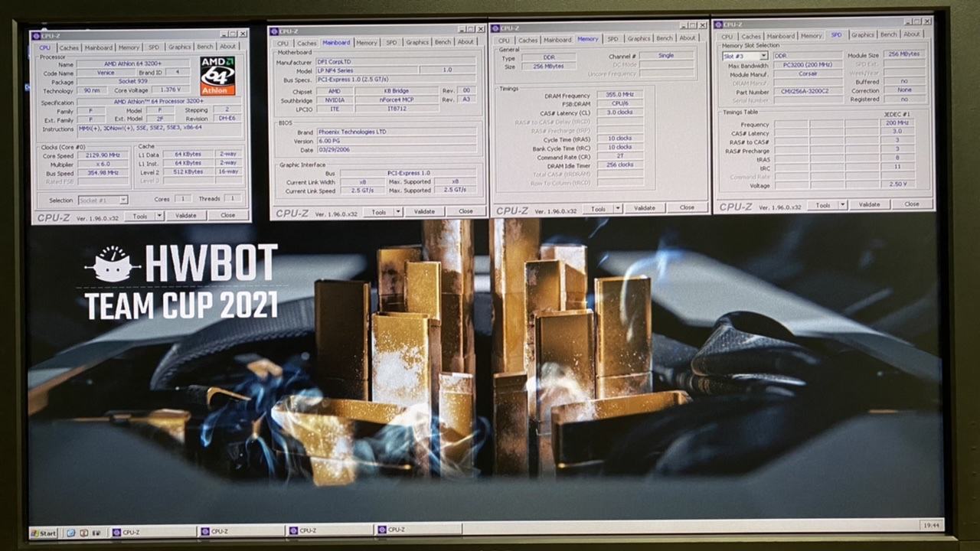Open Tools arrow in CPU tab window
Image resolution: width=980 pixels, height=551 pixels.
pyautogui.click(x=160, y=217)
